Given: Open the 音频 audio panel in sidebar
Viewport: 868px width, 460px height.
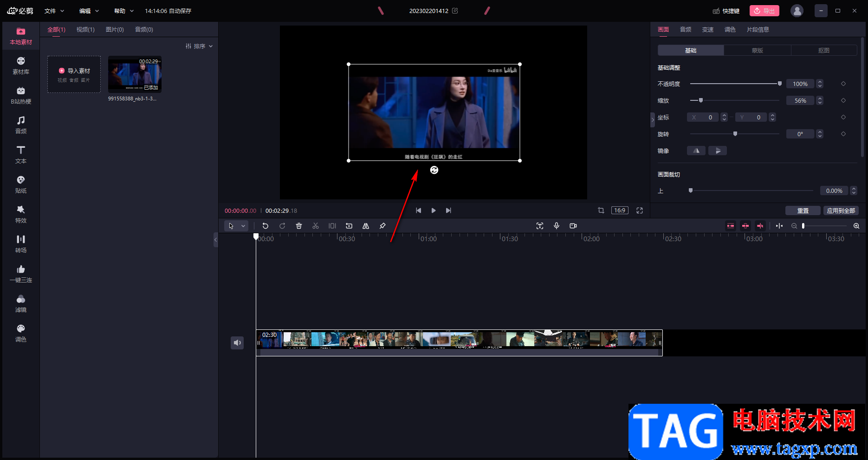Looking at the screenshot, I should (21, 125).
